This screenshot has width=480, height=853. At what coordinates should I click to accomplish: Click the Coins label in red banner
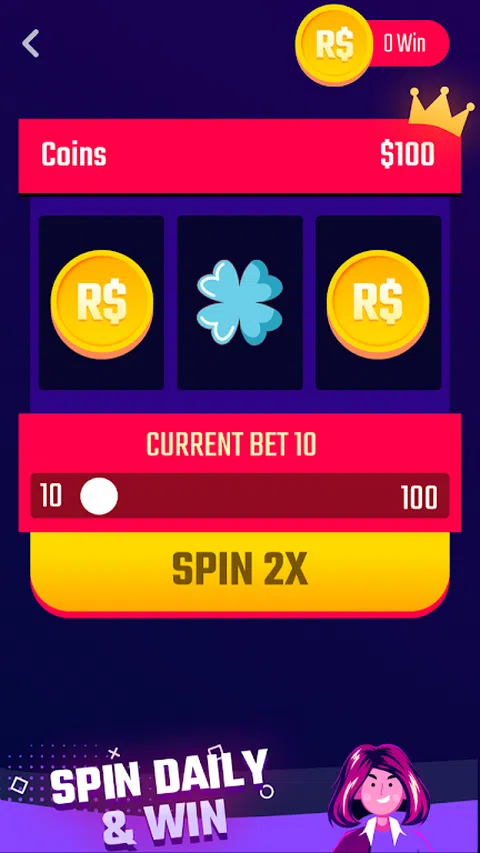[73, 155]
